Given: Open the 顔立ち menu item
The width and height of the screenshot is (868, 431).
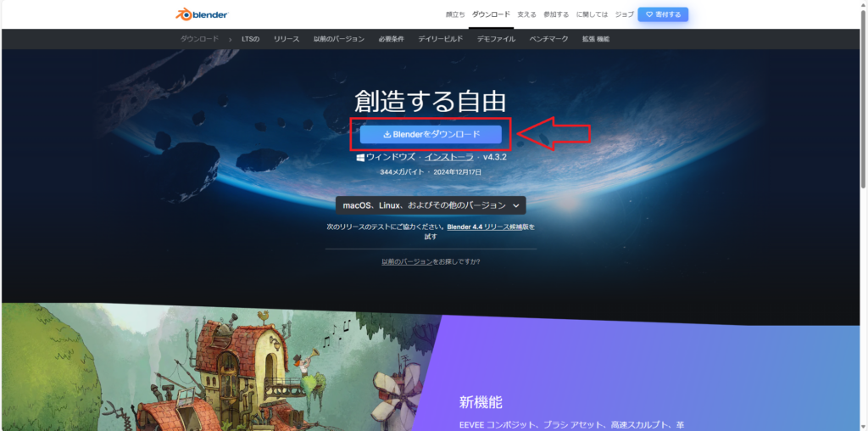Looking at the screenshot, I should [455, 14].
